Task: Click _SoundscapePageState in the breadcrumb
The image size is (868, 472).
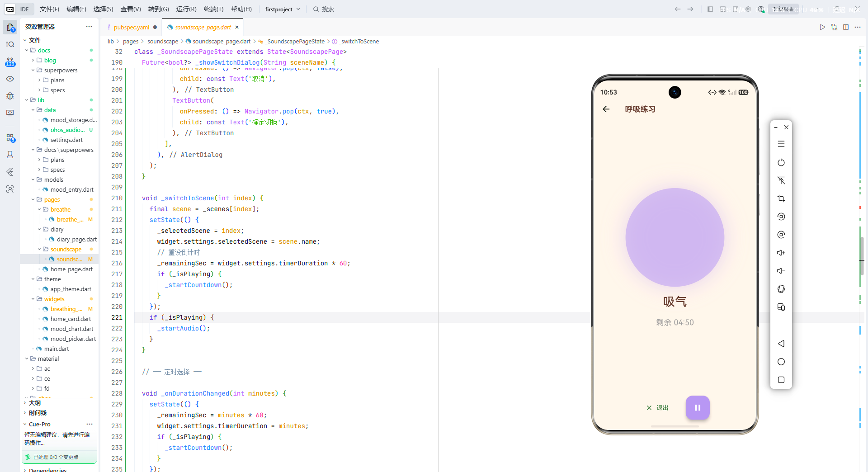Action: [x=295, y=41]
